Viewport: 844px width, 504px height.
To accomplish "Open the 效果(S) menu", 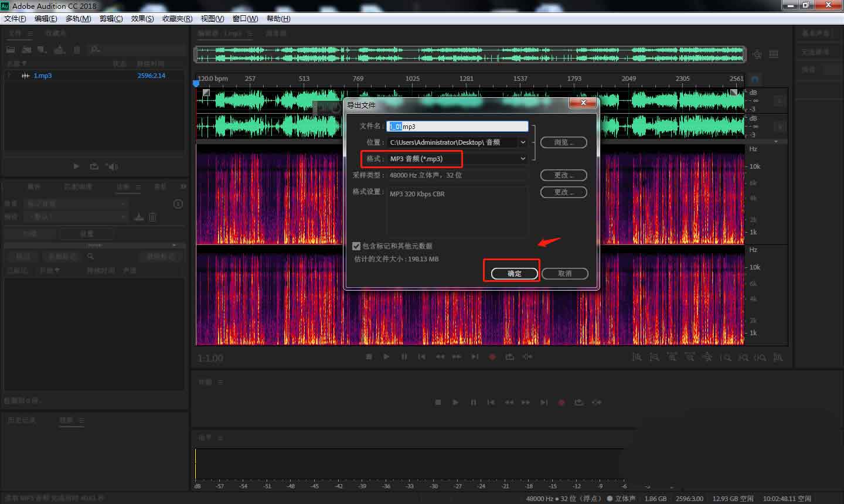I will point(142,19).
